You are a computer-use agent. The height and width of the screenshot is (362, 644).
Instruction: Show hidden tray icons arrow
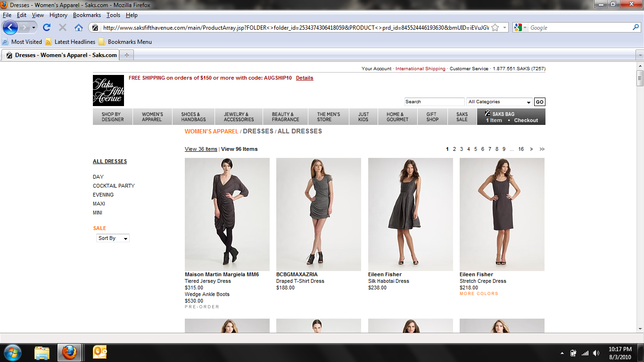(562, 353)
